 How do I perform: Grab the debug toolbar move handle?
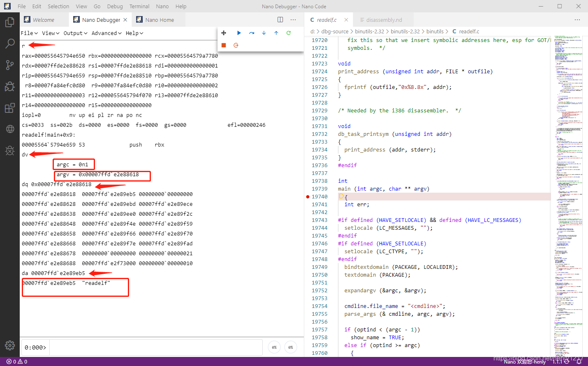(224, 33)
